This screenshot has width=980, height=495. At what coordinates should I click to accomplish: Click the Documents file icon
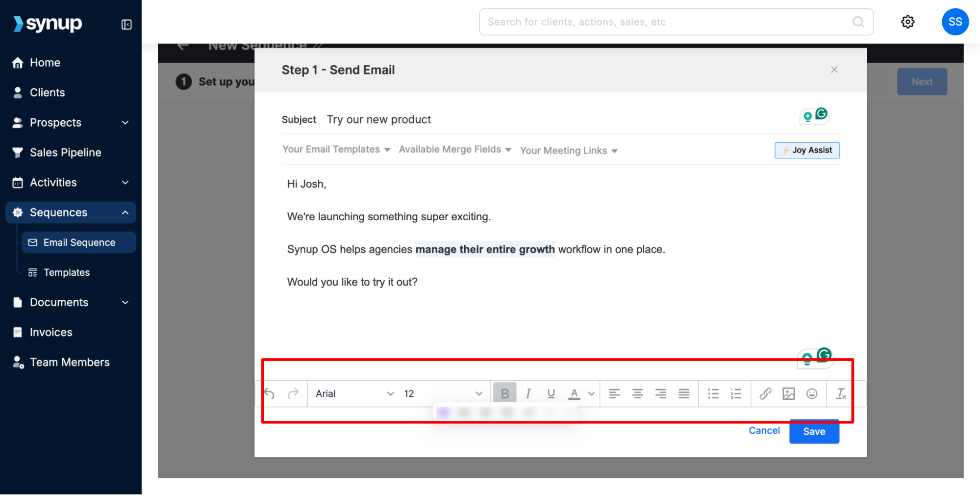click(x=18, y=302)
